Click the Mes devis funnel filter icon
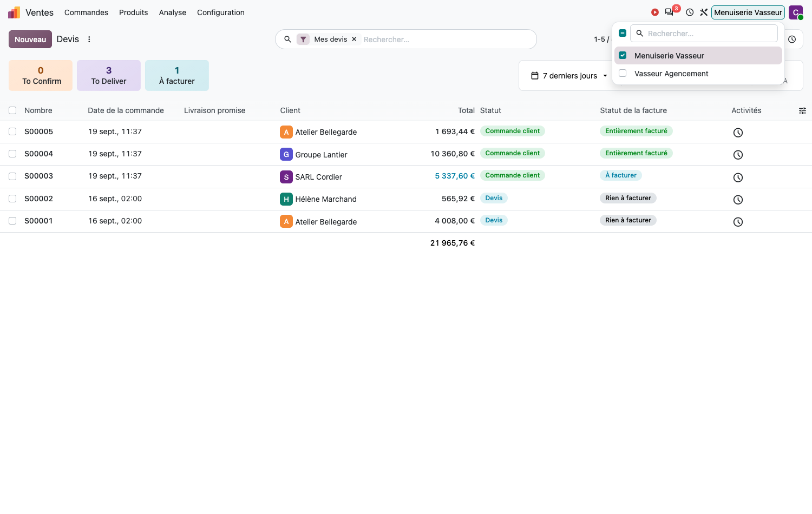The image size is (812, 514). pos(303,39)
